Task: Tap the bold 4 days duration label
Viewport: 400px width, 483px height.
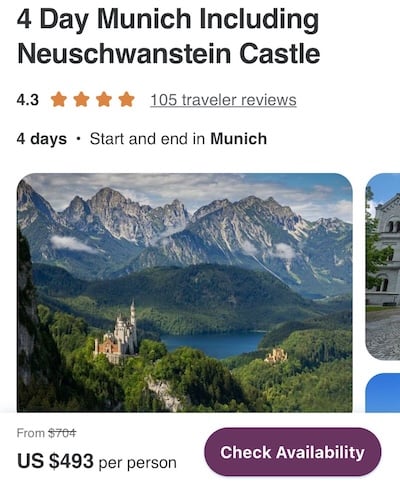Action: click(42, 139)
